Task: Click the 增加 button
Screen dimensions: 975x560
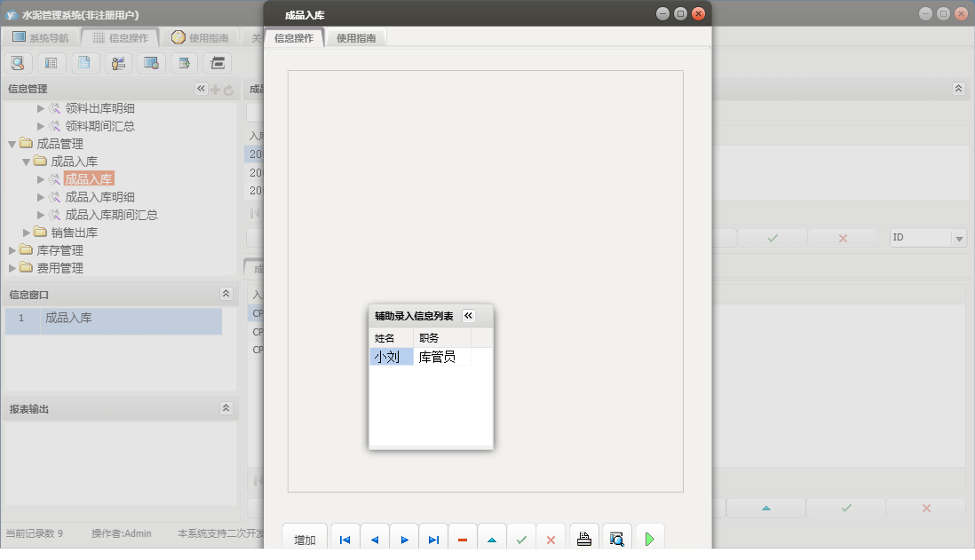Action: click(x=305, y=540)
